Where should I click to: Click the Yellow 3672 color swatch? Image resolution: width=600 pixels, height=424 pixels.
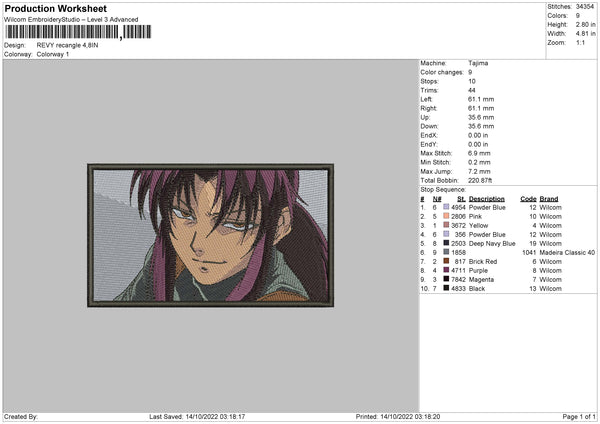pos(446,225)
